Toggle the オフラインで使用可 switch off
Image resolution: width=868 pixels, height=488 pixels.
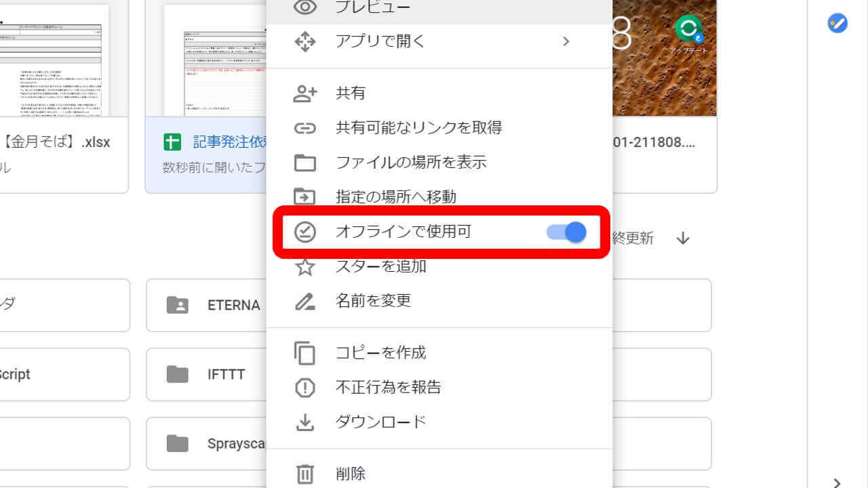[x=567, y=232]
